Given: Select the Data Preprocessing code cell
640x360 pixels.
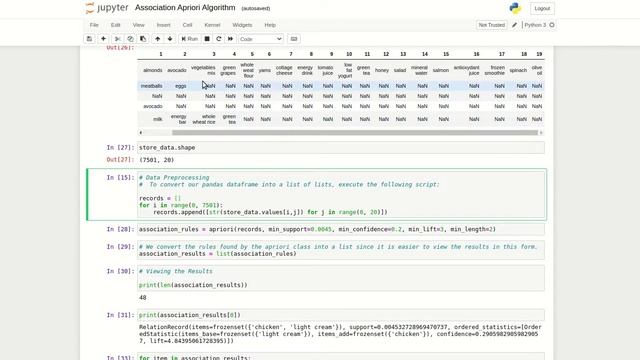Looking at the screenshot, I should 340,195.
